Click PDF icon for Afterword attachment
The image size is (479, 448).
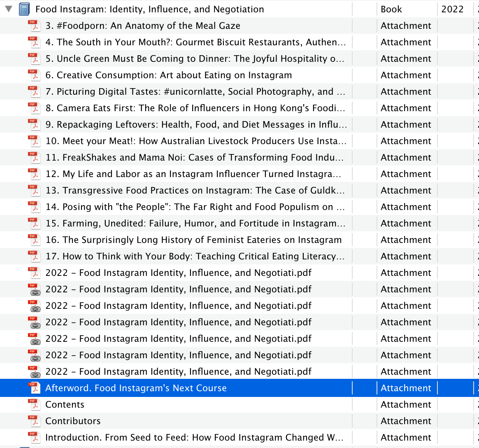34,388
